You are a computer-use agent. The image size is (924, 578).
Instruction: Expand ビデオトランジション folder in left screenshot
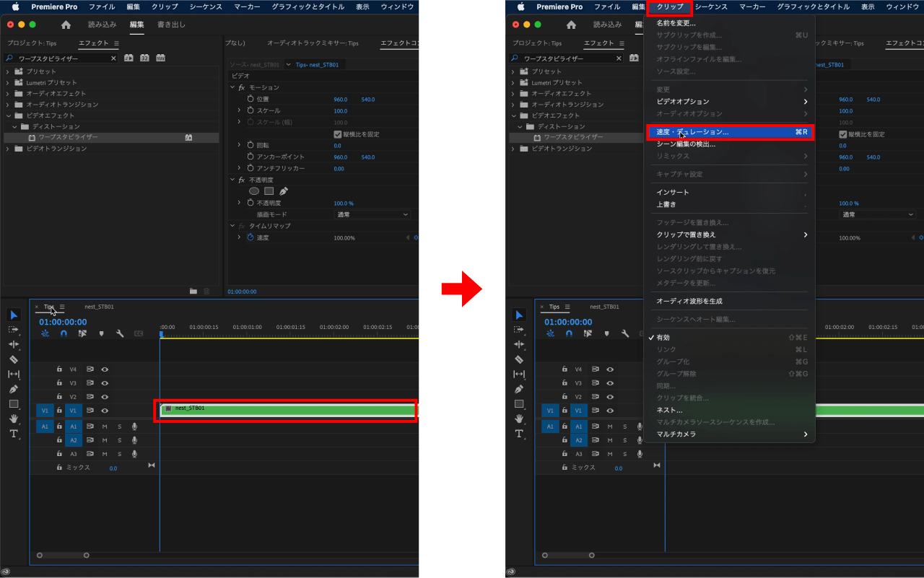pyautogui.click(x=8, y=149)
